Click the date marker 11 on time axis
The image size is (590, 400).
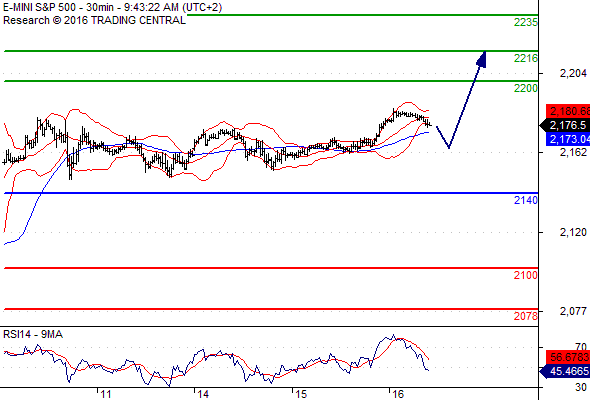106,394
